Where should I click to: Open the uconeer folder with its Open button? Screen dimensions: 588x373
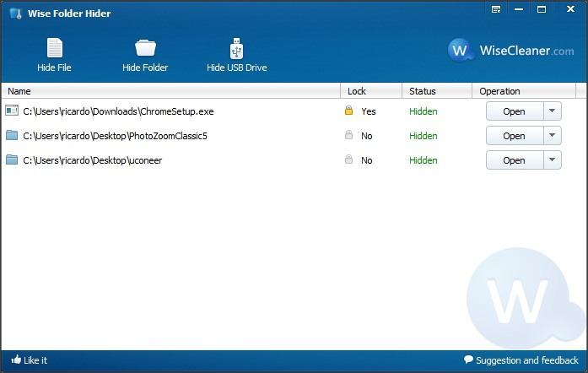[x=515, y=159]
